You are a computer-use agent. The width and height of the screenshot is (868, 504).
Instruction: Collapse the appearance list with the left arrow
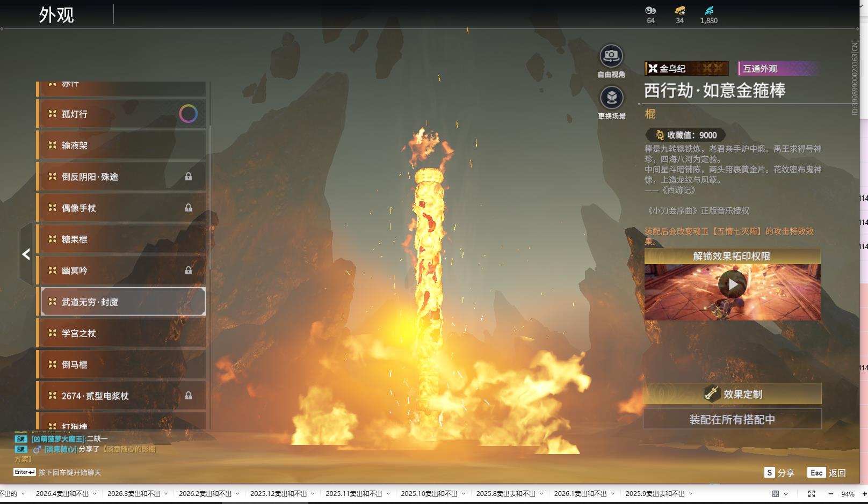pyautogui.click(x=26, y=254)
